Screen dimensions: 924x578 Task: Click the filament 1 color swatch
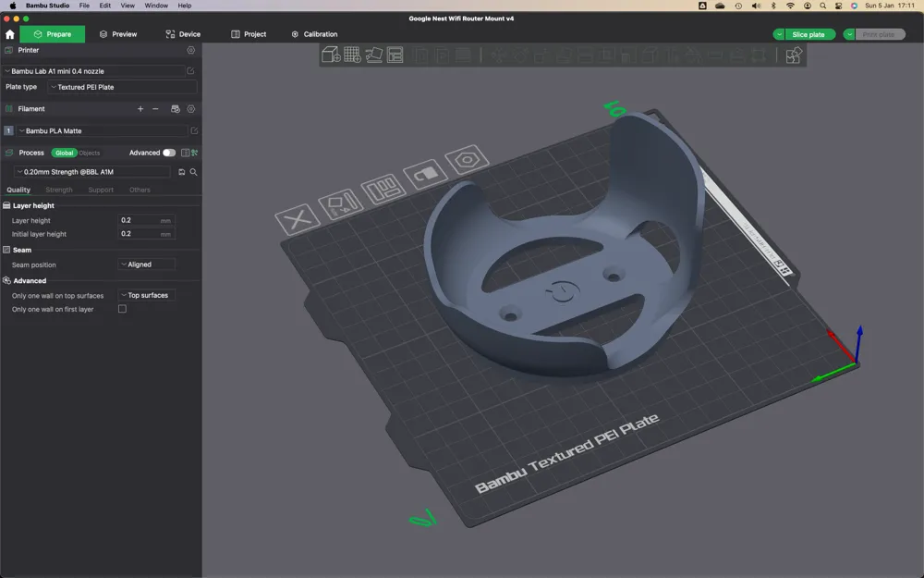(x=9, y=130)
